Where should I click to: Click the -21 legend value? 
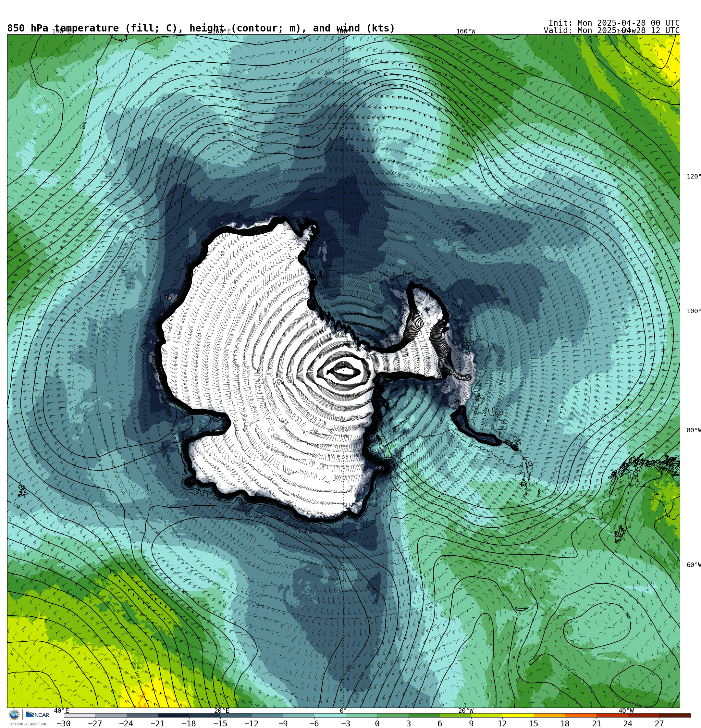click(157, 723)
